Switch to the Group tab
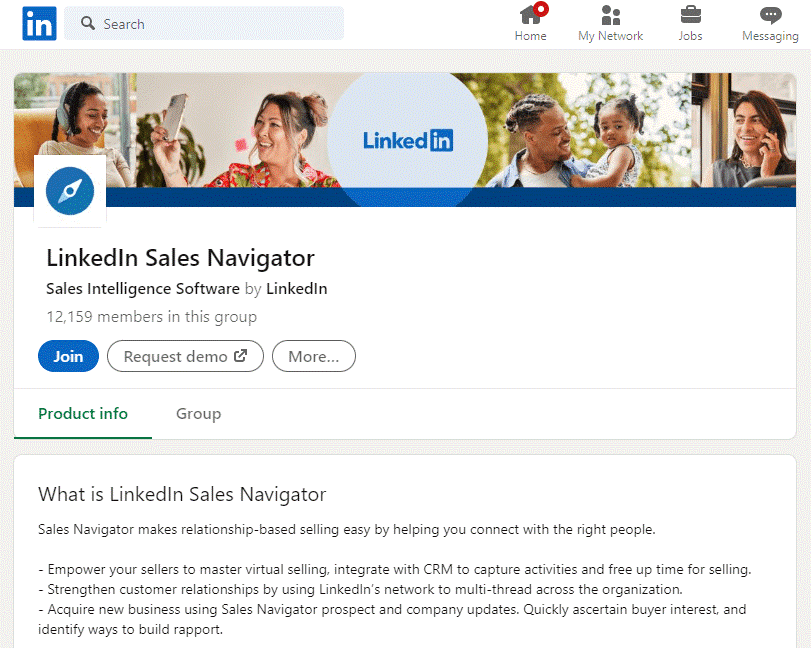Screen dimensions: 811x648 [198, 413]
